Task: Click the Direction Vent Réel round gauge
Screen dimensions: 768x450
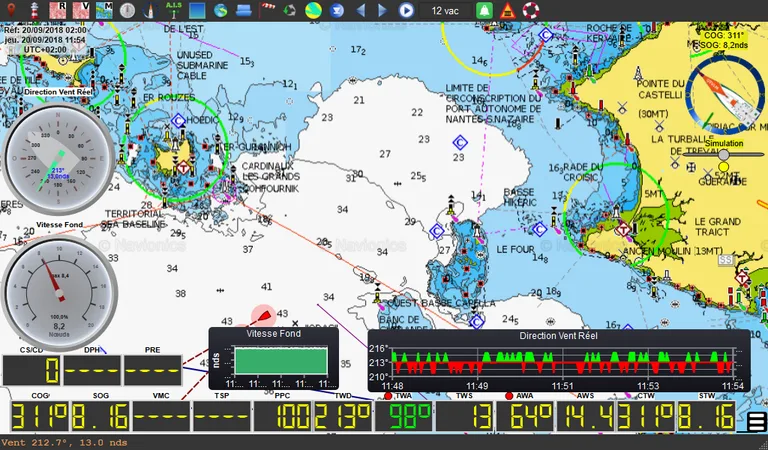Action: coord(58,158)
